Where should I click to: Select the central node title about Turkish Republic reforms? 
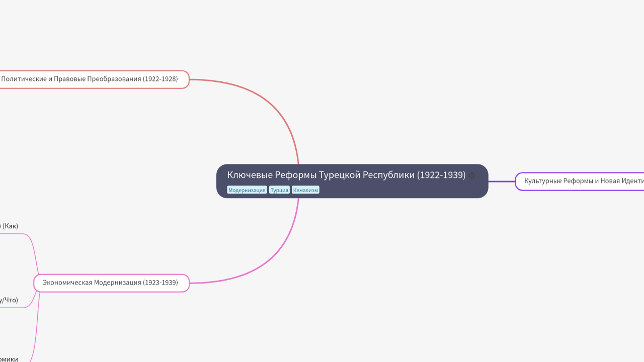[346, 175]
